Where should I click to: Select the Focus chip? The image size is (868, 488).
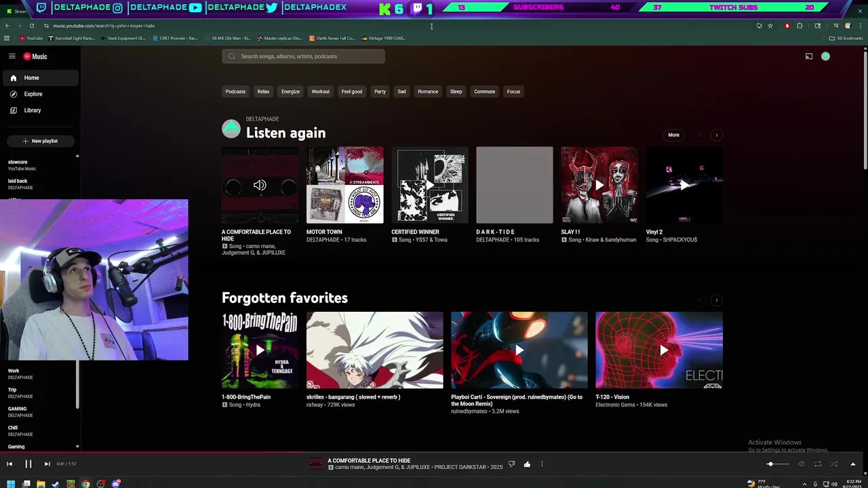point(513,91)
